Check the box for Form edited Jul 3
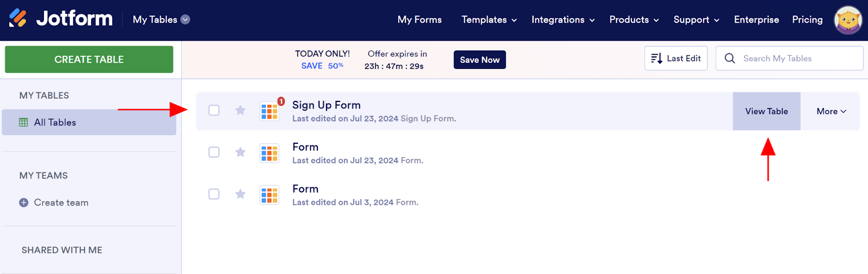This screenshot has height=274, width=868. 214,194
